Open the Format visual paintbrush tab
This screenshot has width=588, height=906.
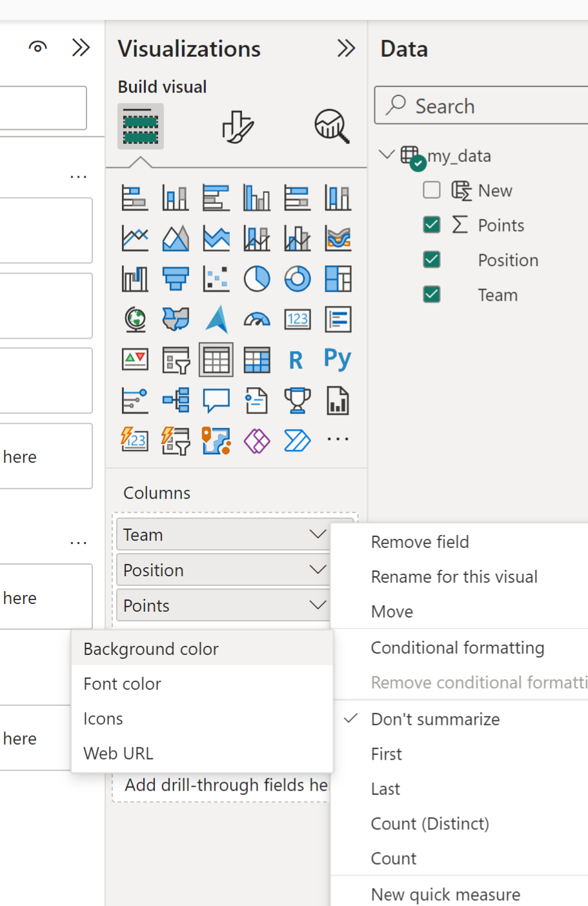point(238,126)
